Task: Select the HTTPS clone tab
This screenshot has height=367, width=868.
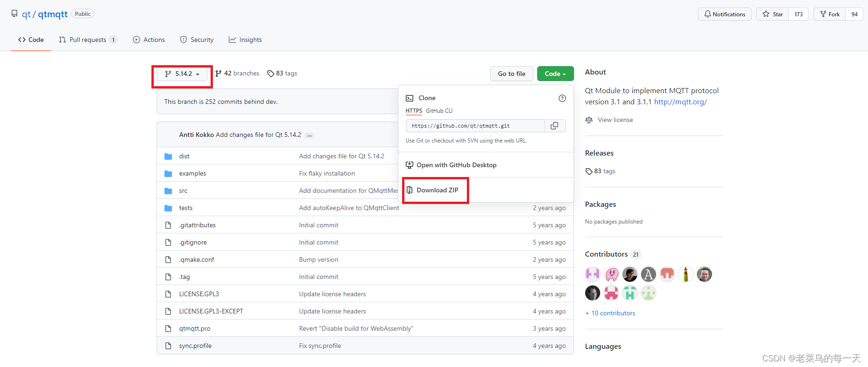Action: coord(414,111)
